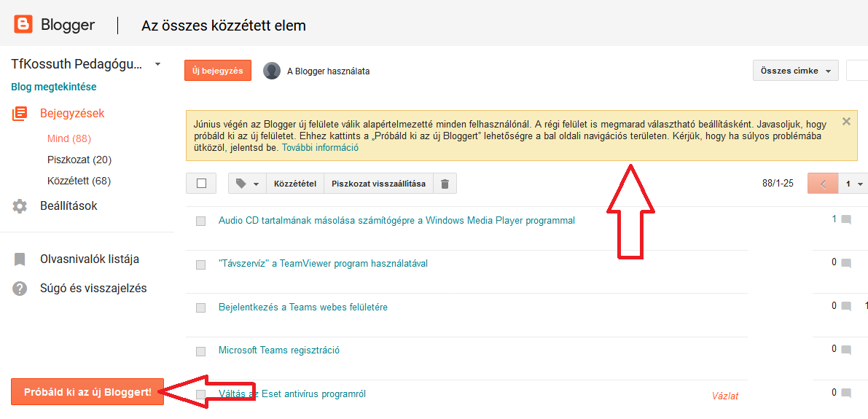868x419 pixels.
Task: Check the Audio CD tartalmának post checkbox
Action: coord(201,221)
